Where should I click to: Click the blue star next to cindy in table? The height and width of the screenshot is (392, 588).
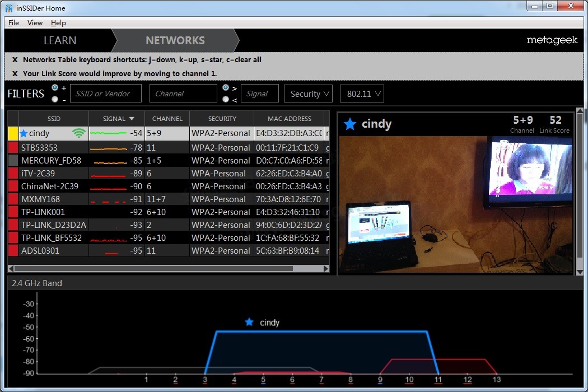[24, 133]
